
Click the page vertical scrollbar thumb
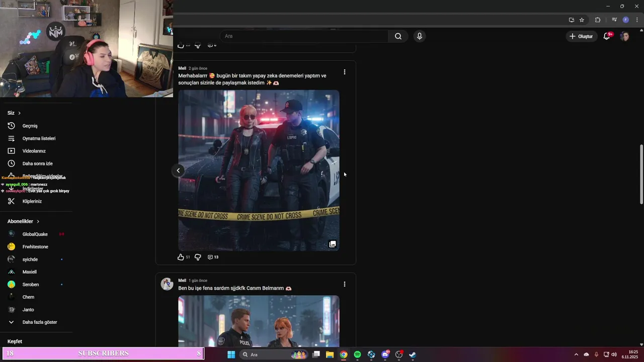(x=641, y=174)
